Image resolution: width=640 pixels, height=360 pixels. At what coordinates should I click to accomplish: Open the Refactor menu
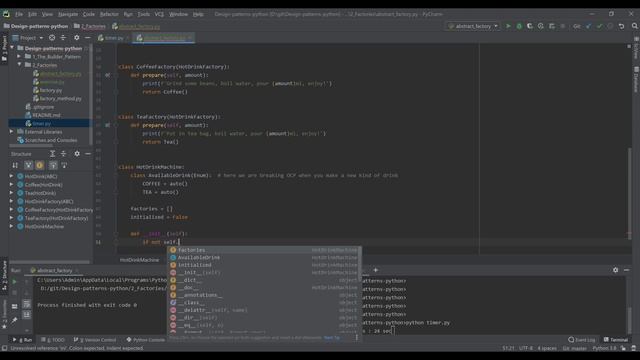click(x=109, y=14)
